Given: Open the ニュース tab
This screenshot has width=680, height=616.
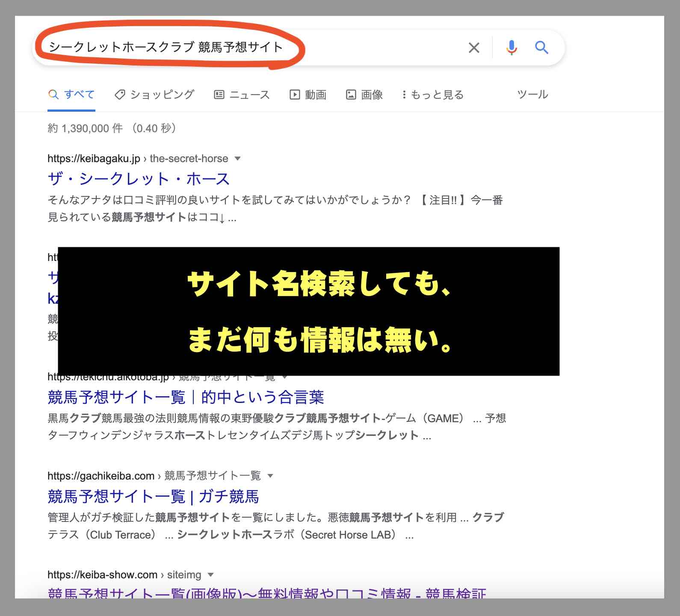Looking at the screenshot, I should point(242,95).
